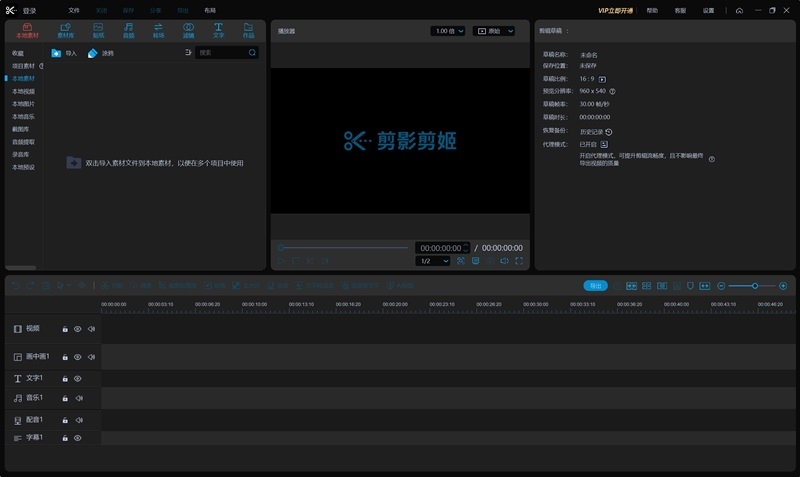The height and width of the screenshot is (477, 800).
Task: Click the player play button
Action: (281, 261)
